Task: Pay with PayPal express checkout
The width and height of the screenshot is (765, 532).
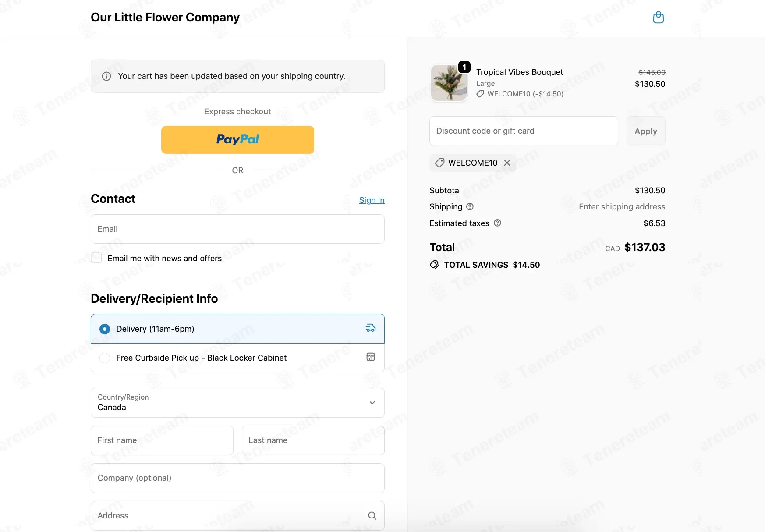Action: point(237,140)
